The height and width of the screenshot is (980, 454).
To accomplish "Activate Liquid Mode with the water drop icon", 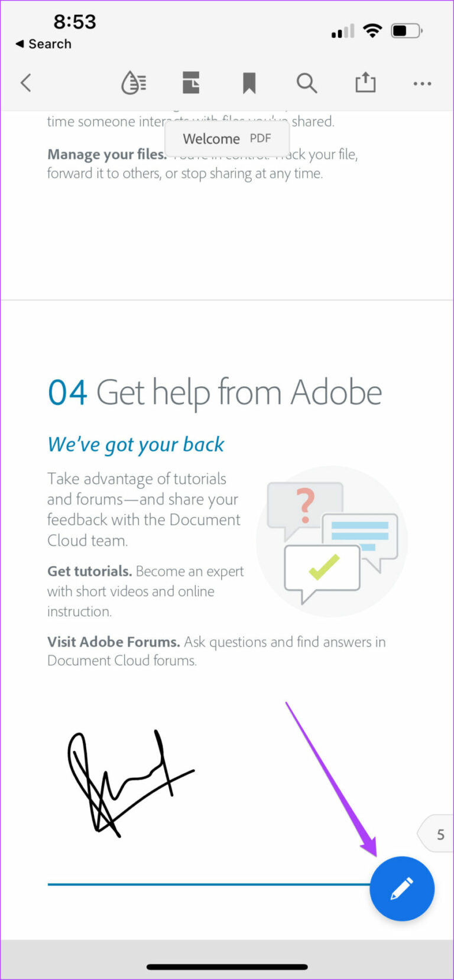I will click(x=133, y=83).
